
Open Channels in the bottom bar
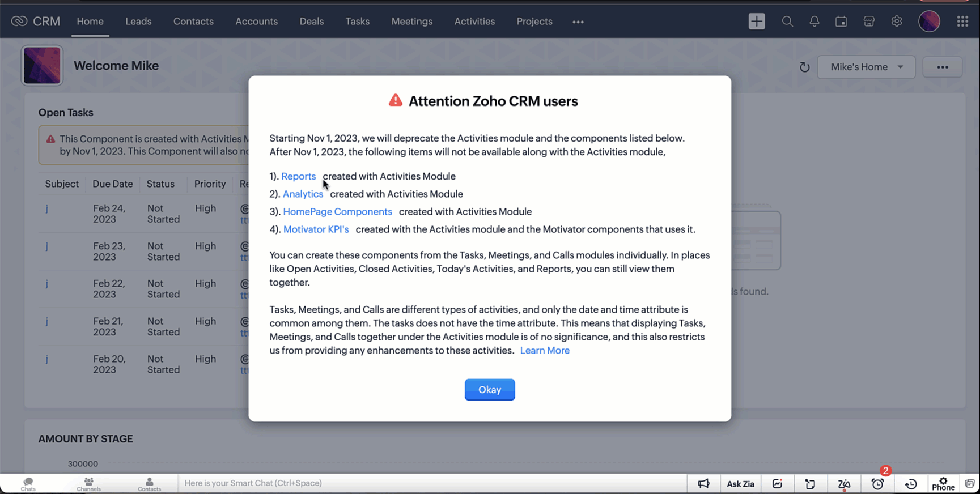[89, 484]
